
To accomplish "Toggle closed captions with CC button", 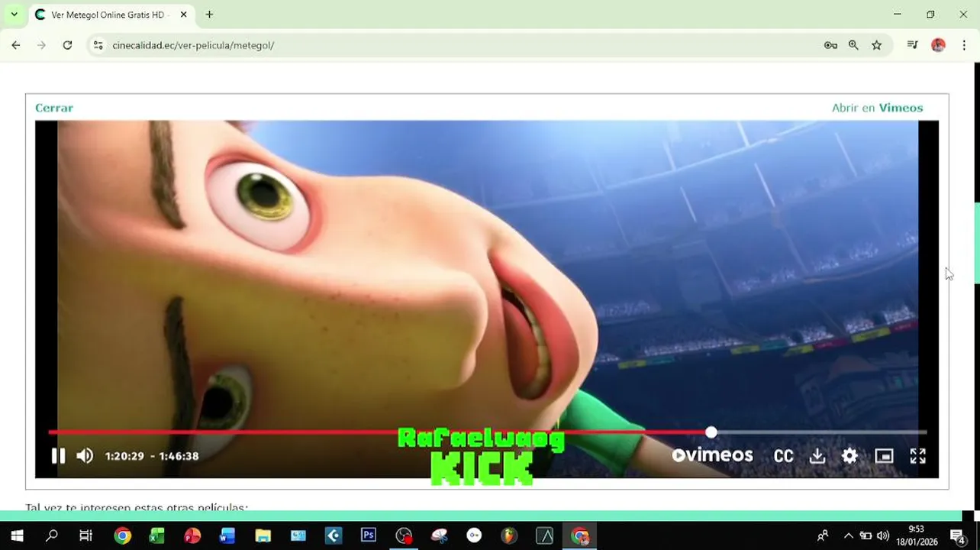I will point(784,456).
